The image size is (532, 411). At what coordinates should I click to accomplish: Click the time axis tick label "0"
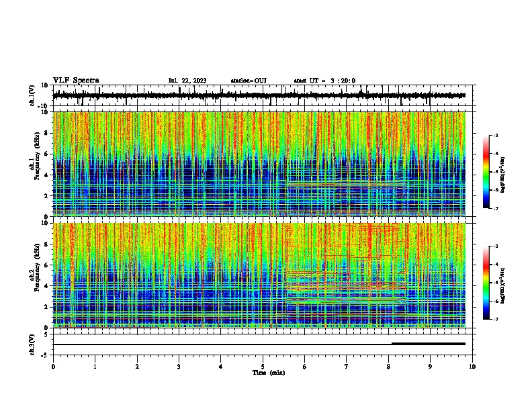53,367
